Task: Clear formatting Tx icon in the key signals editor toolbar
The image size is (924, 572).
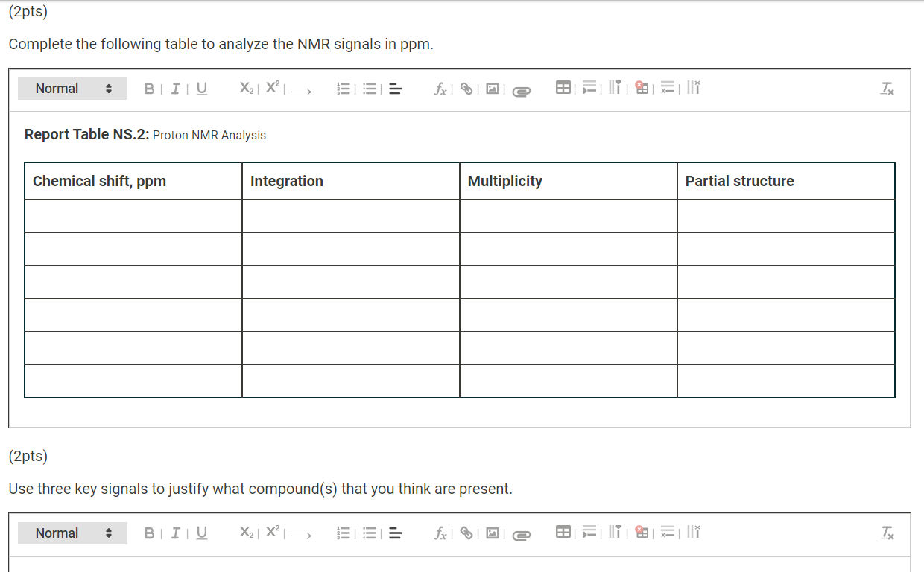Action: [887, 534]
